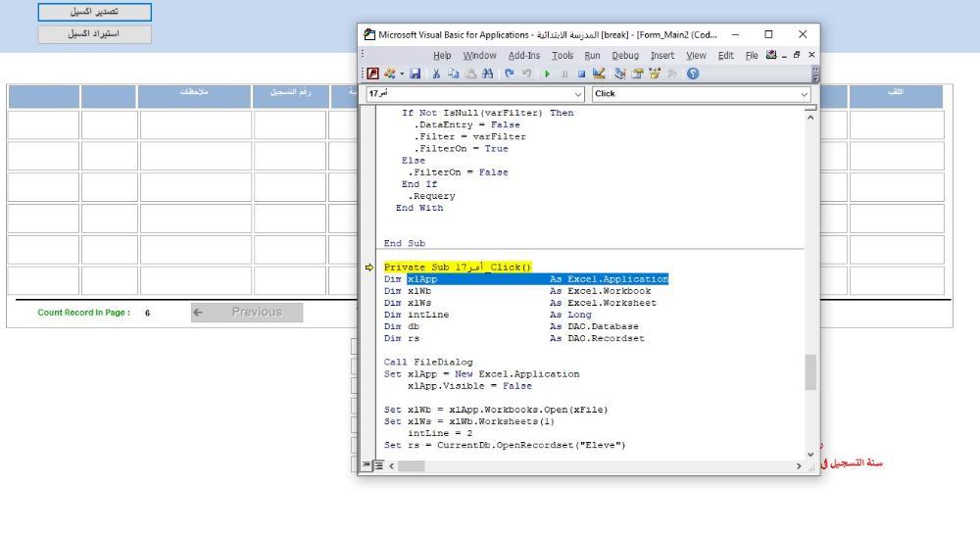Click the Cut scissors icon

[436, 73]
